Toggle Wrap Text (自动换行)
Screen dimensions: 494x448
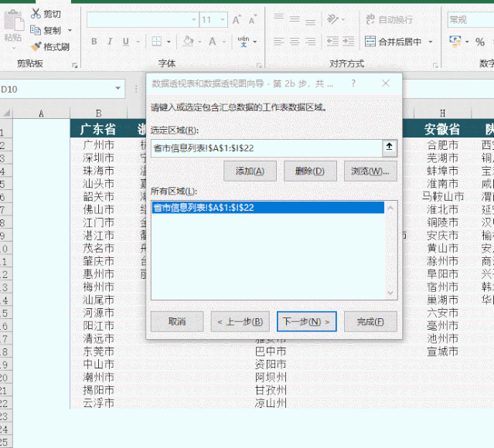click(389, 19)
